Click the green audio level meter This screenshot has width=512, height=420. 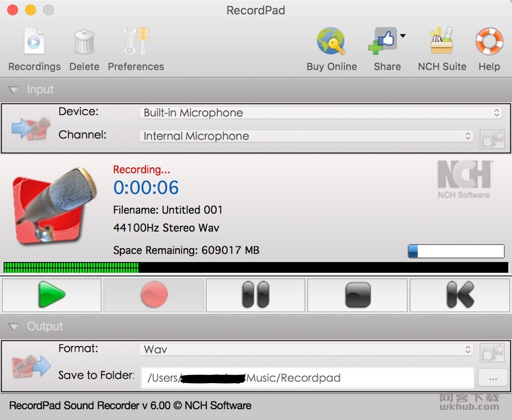255,267
